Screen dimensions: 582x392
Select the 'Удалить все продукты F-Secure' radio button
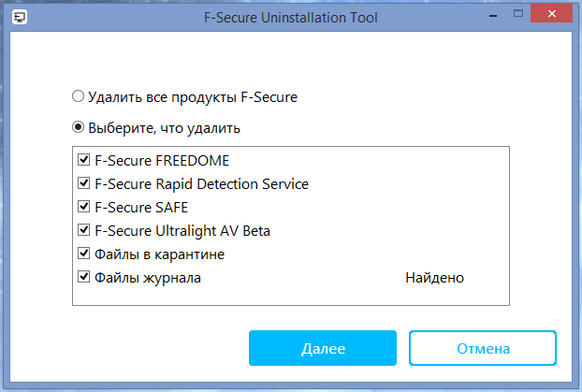pos(79,96)
